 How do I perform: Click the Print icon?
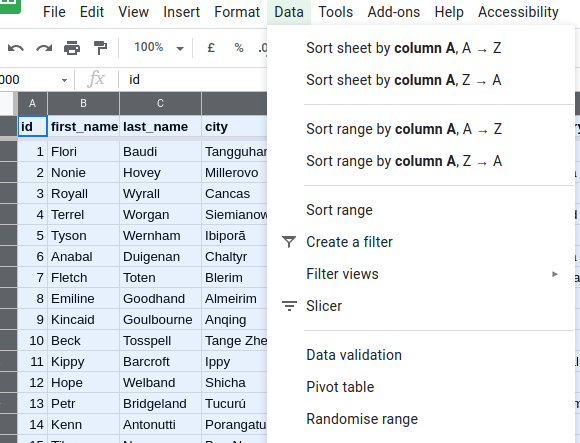click(x=72, y=48)
